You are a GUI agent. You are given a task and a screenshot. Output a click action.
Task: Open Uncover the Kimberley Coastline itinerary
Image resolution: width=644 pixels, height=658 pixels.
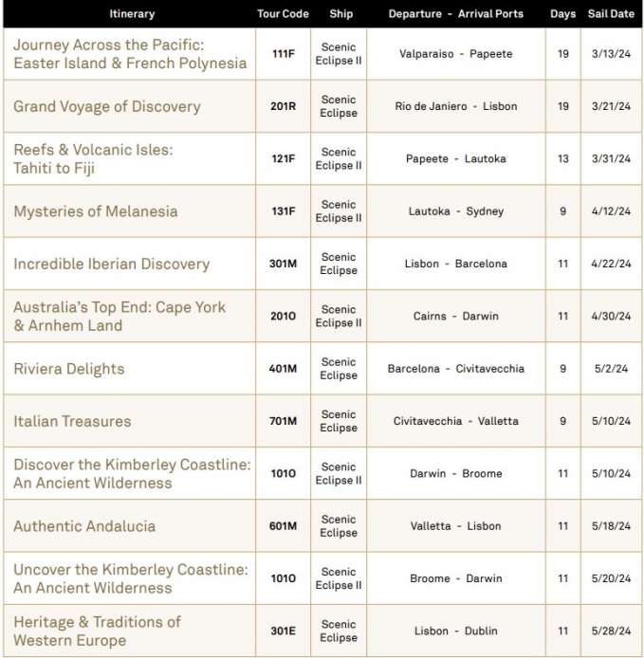[x=130, y=578]
